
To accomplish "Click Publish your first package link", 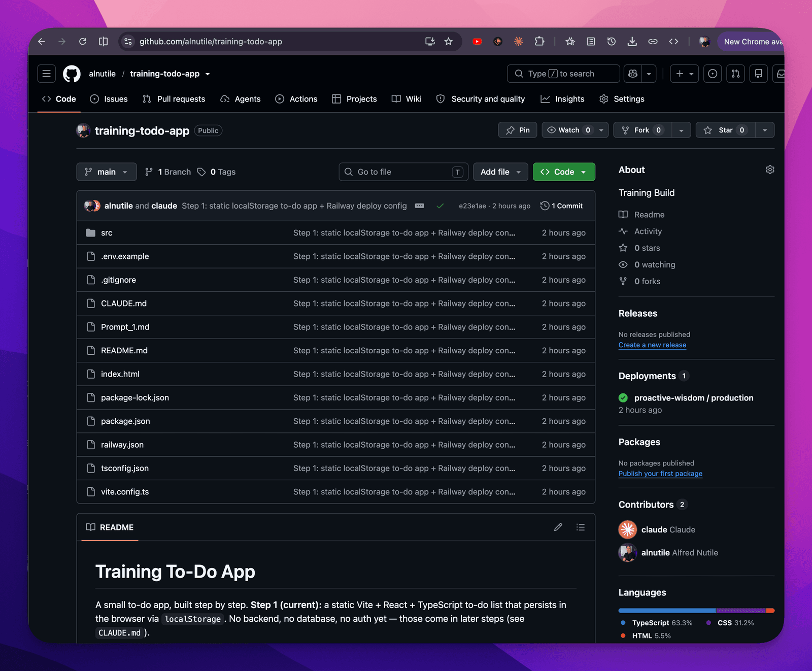I will (660, 474).
